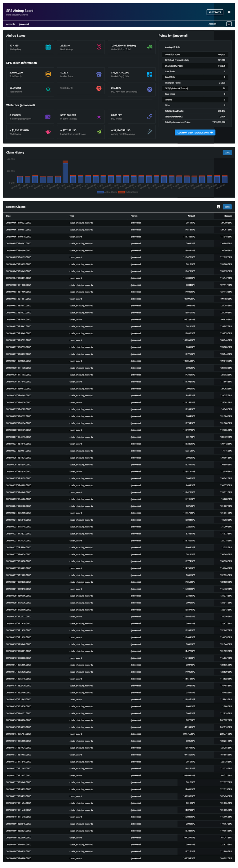Toggle Airdrop Claims legend in chart
This screenshot has height=868, width=238.
point(107,192)
